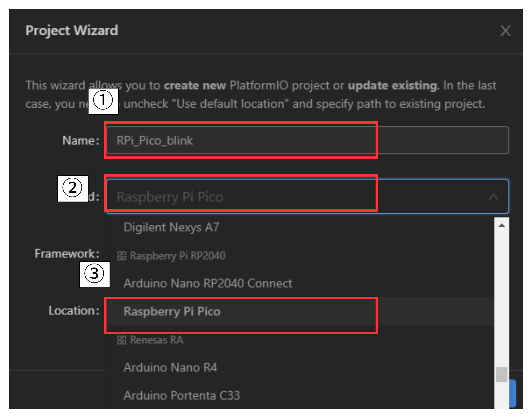
Task: Click the Name input field
Action: [307, 140]
